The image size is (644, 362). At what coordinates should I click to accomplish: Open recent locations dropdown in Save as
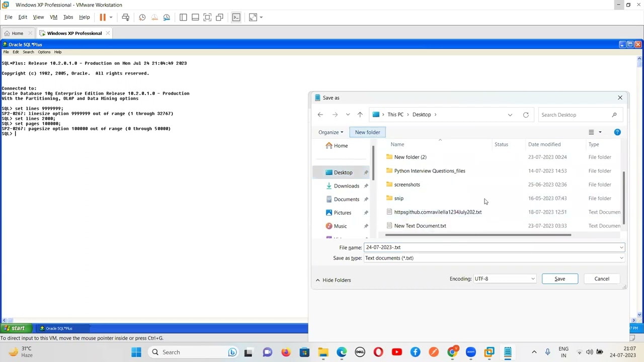click(348, 115)
